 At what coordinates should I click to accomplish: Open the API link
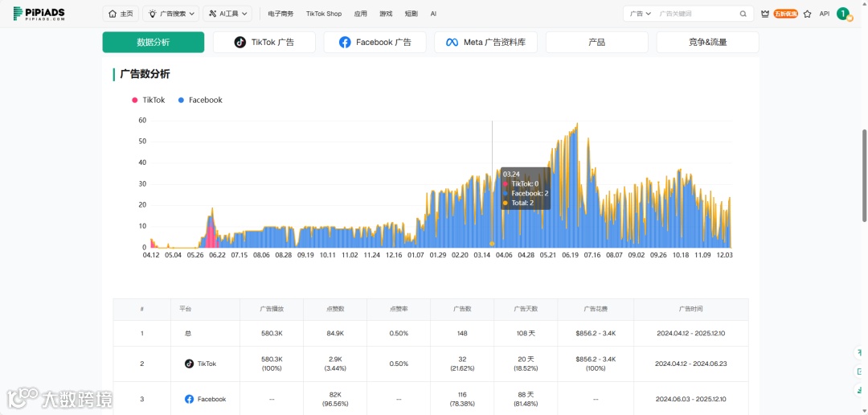tap(825, 14)
